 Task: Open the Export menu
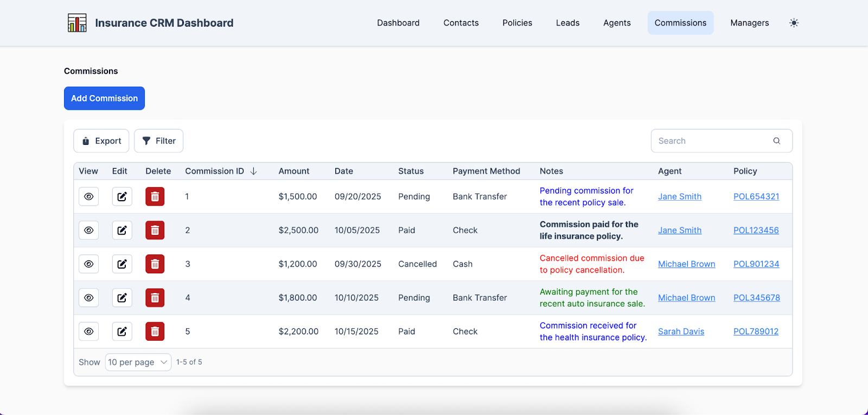(101, 141)
